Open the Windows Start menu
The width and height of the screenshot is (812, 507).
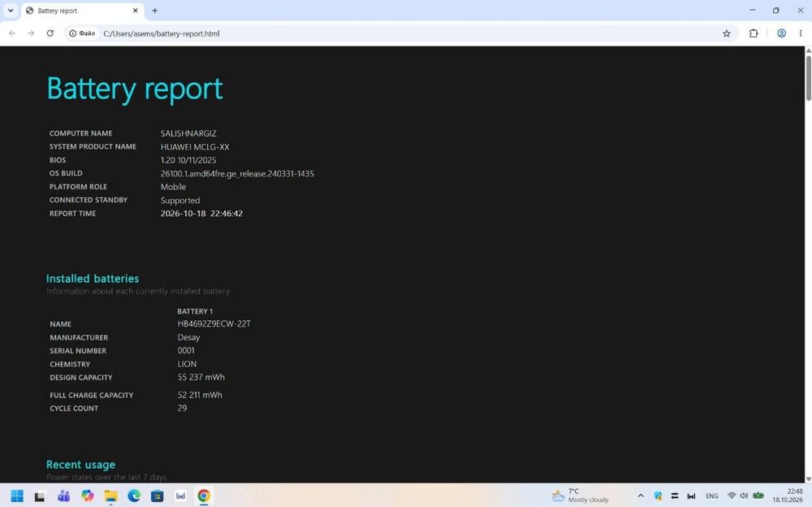tap(17, 496)
